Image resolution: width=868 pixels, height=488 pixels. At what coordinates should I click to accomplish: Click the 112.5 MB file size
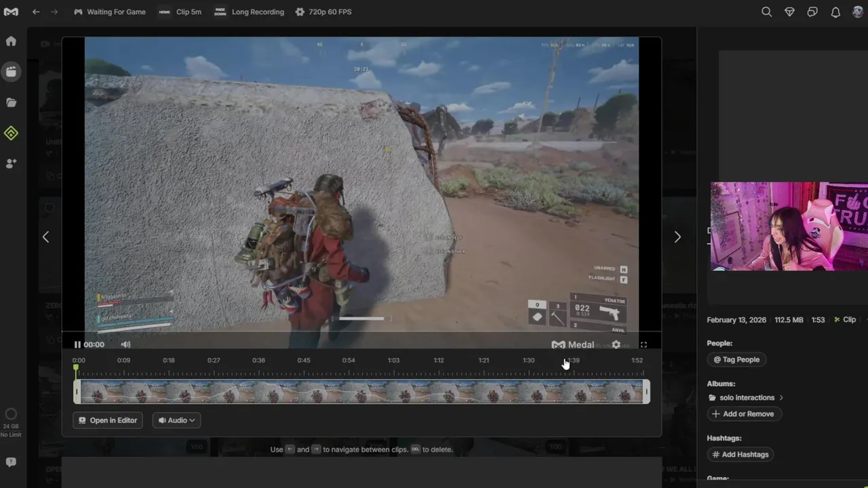789,320
